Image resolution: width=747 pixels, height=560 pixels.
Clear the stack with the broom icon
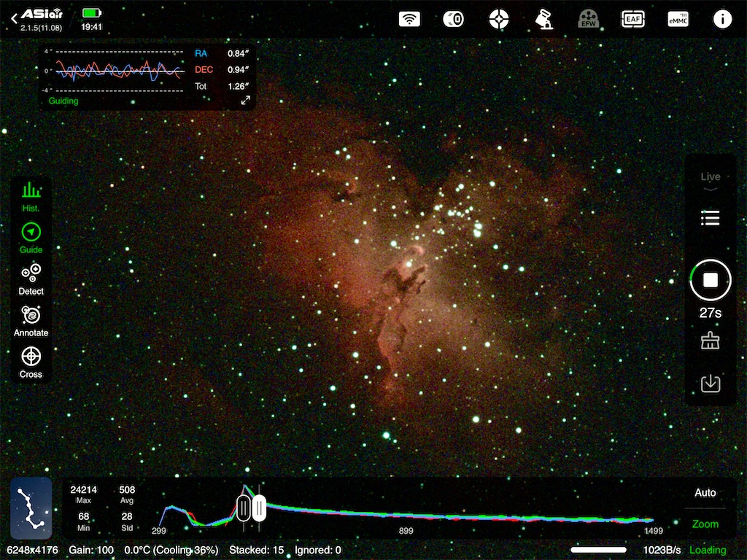coord(711,341)
